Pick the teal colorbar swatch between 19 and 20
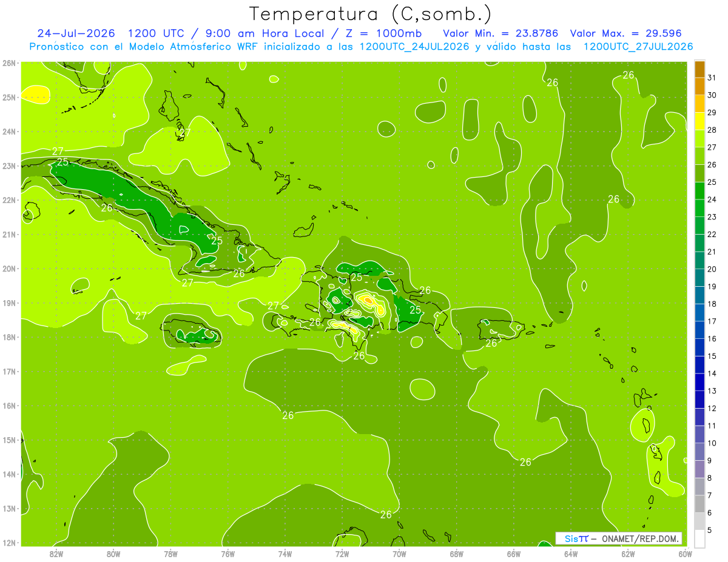Image resolution: width=728 pixels, height=562 pixels. [699, 278]
